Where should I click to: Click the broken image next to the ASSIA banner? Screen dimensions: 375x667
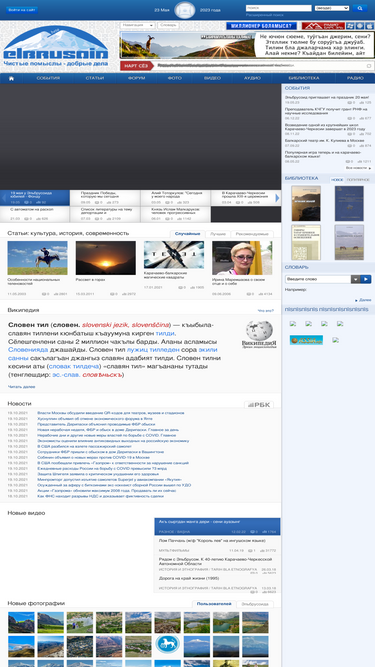click(335, 340)
